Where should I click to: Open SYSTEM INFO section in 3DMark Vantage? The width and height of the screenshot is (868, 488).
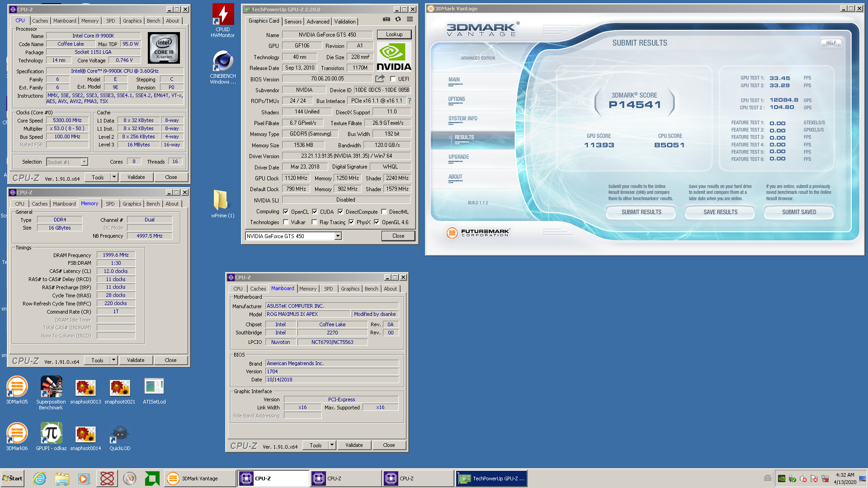[462, 119]
